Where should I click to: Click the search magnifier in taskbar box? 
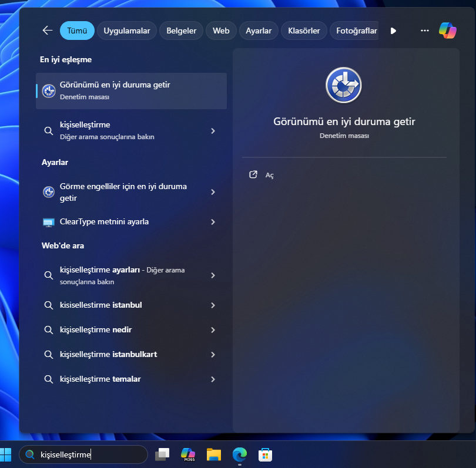tap(30, 454)
